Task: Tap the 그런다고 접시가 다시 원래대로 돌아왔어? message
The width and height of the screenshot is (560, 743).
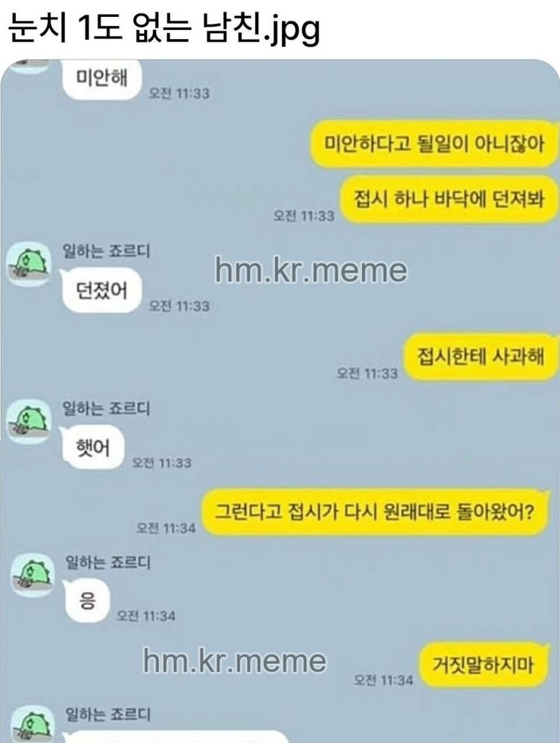Action: (375, 512)
